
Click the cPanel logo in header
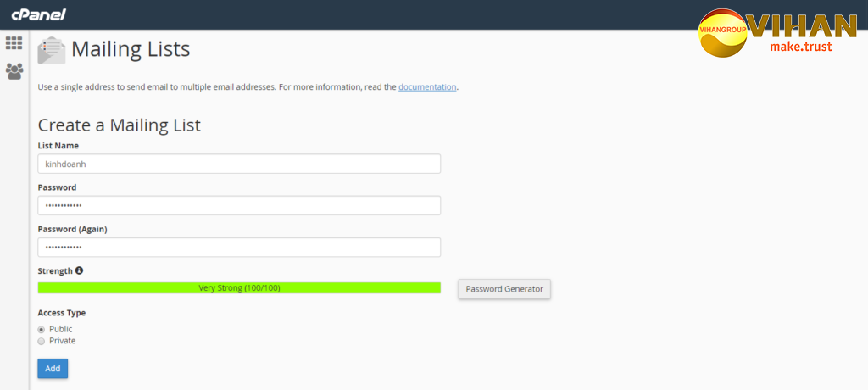tap(38, 14)
